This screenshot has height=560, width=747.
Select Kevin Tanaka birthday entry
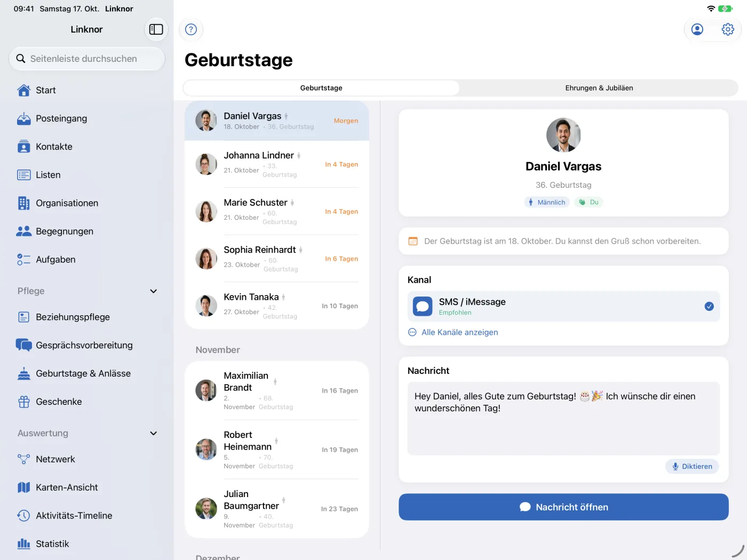[277, 306]
